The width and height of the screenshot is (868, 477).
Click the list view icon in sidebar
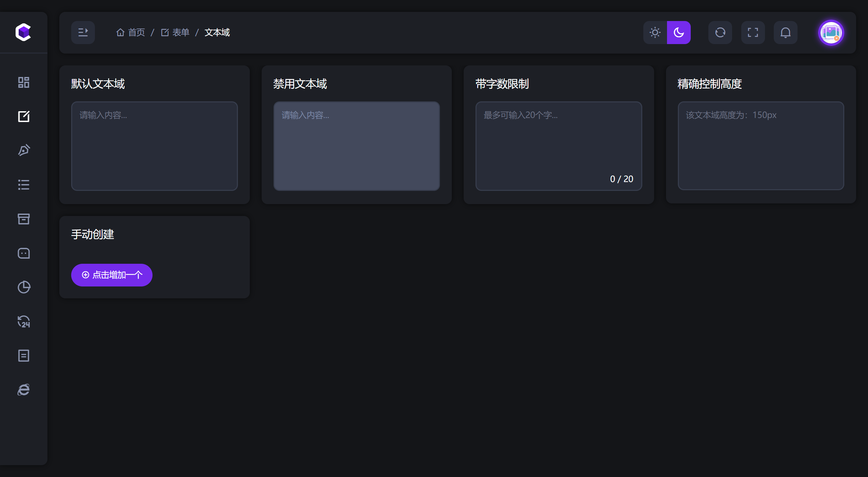pos(23,184)
